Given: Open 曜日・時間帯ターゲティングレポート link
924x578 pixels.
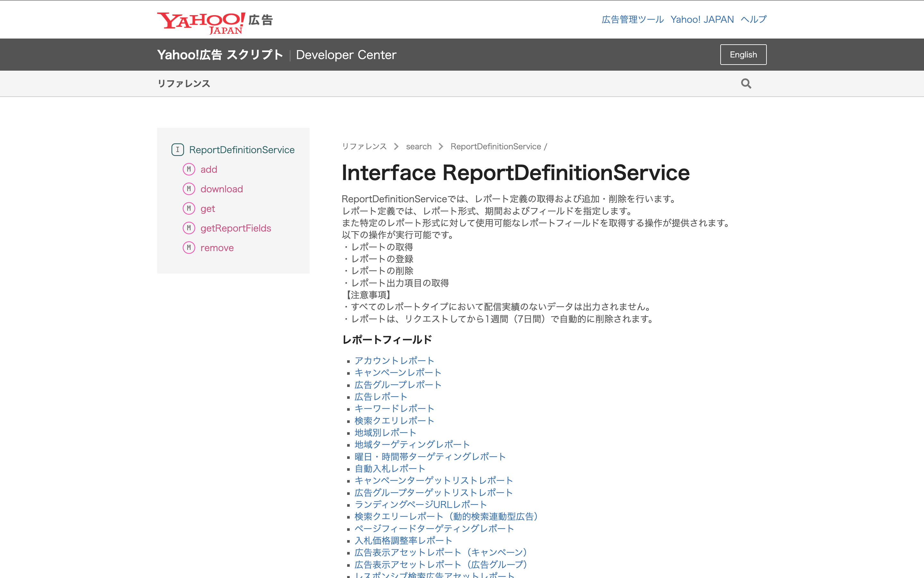Looking at the screenshot, I should point(430,456).
